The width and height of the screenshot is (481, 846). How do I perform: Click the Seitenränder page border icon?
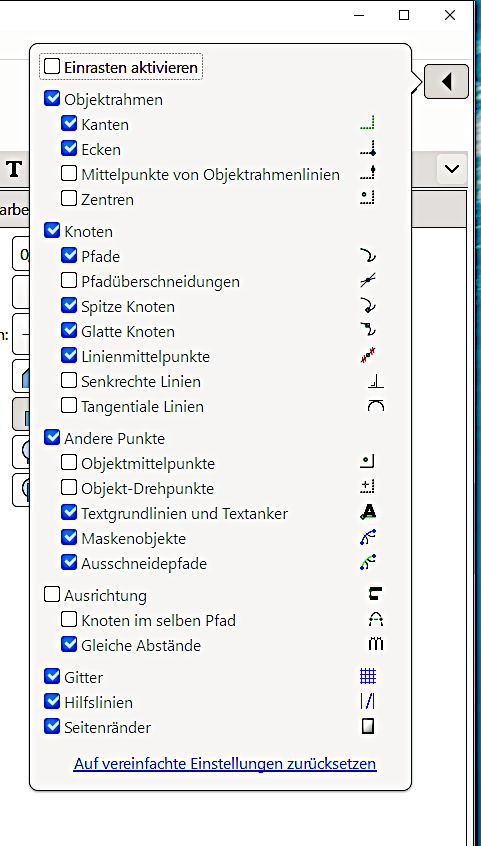click(368, 727)
